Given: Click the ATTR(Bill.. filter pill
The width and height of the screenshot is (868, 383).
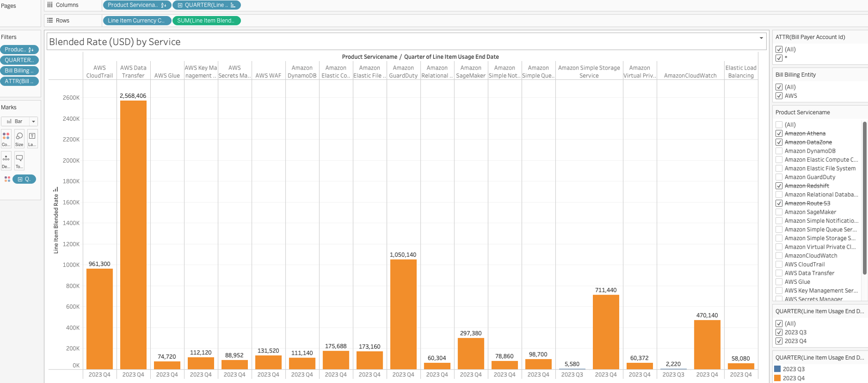Looking at the screenshot, I should [19, 81].
